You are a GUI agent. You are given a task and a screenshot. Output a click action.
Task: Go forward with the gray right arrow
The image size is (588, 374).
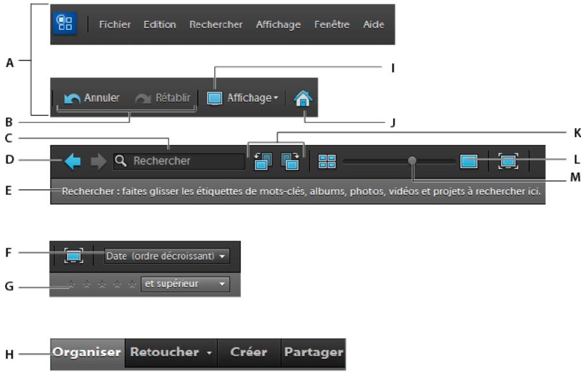[x=98, y=161]
